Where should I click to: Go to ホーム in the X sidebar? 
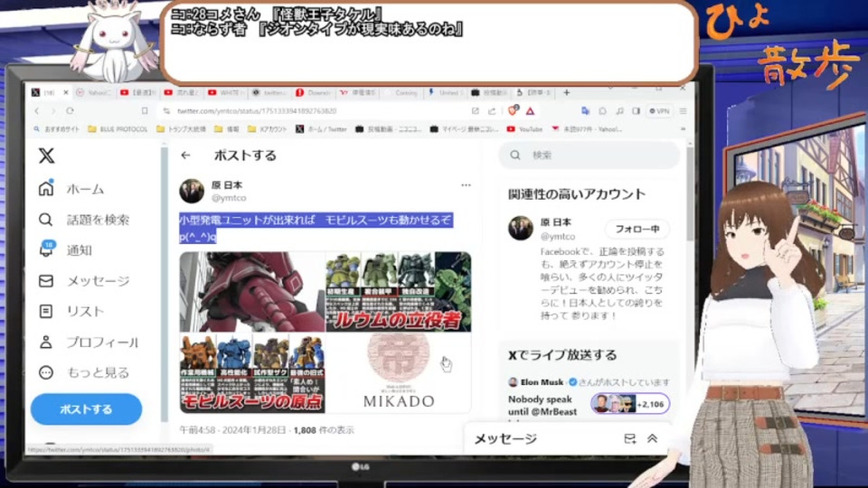tap(71, 189)
